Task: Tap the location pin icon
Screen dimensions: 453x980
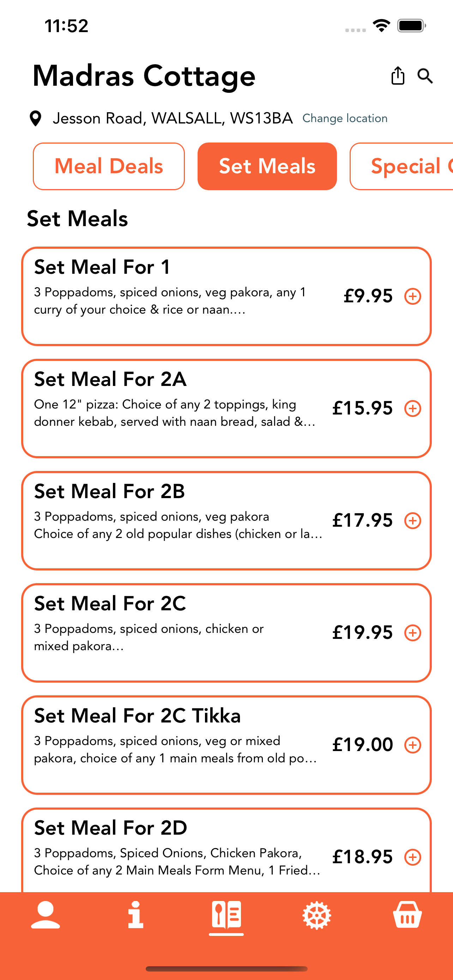Action: click(x=35, y=118)
